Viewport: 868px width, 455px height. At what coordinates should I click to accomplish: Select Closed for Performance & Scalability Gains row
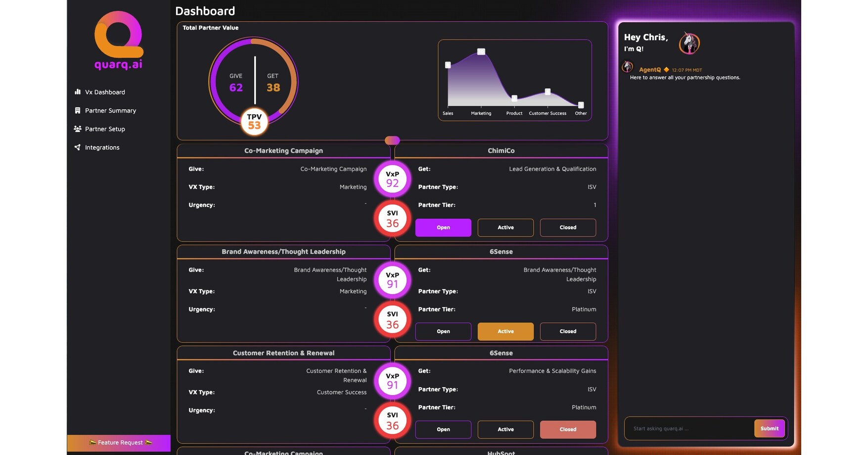tap(568, 429)
